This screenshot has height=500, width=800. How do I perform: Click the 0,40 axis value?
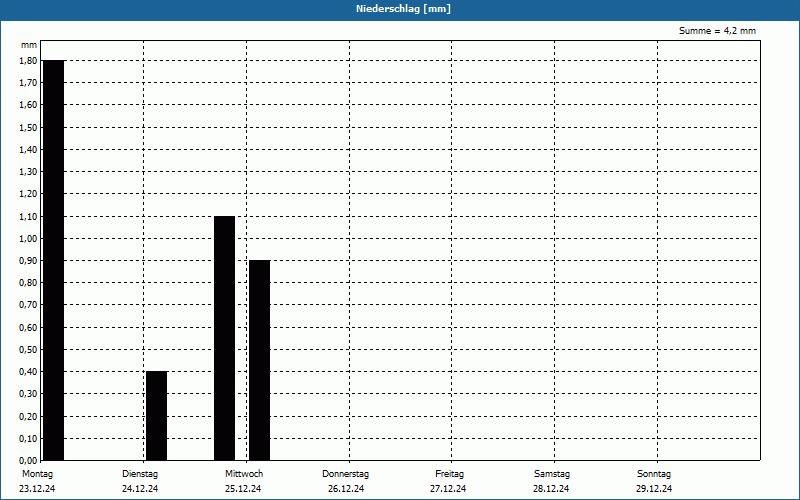tap(28, 371)
